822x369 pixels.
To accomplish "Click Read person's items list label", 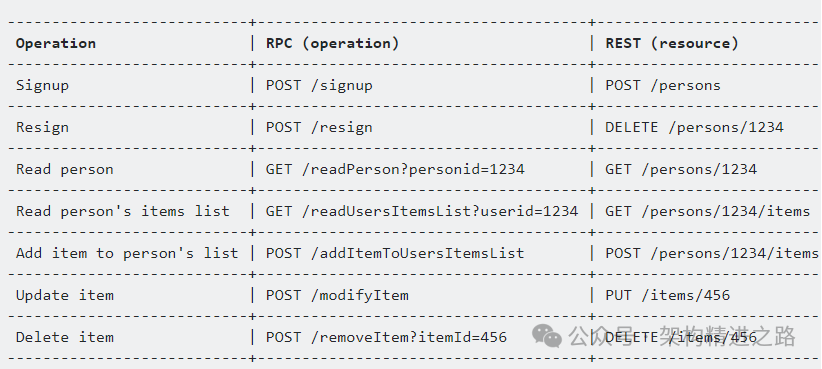I will (x=123, y=211).
